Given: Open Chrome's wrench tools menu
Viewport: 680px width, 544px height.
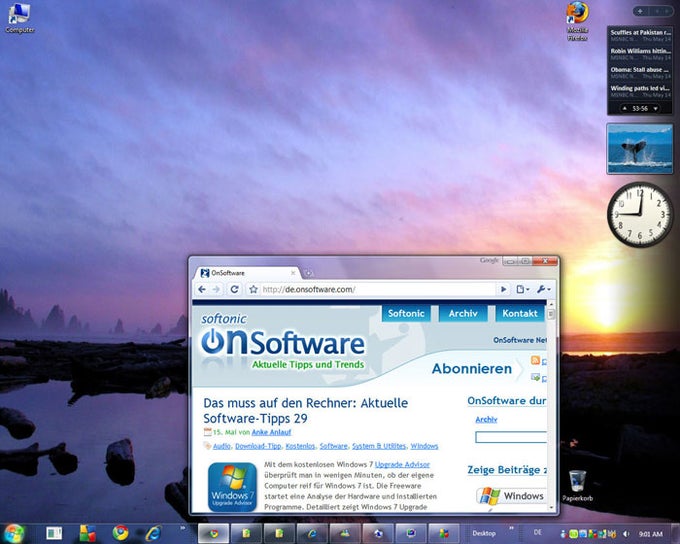Looking at the screenshot, I should tap(543, 289).
